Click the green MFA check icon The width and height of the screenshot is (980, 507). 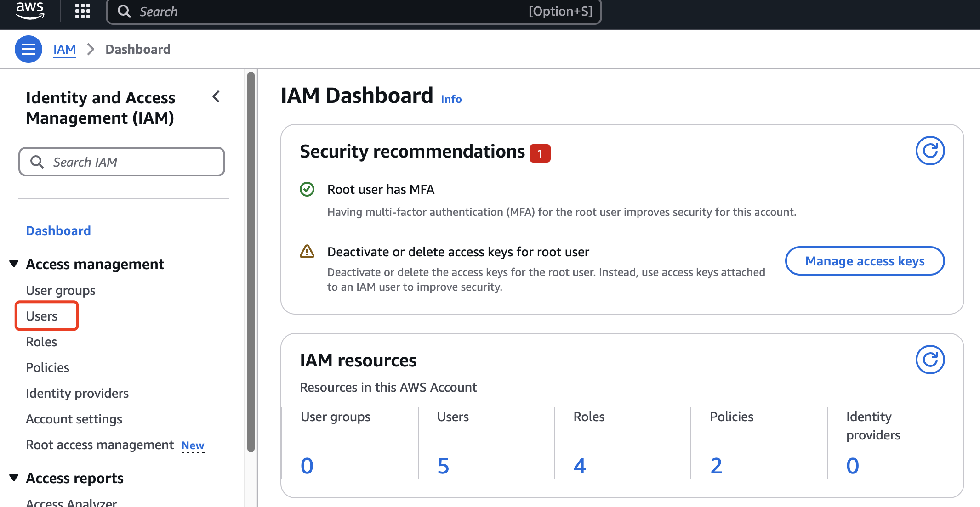click(x=307, y=189)
